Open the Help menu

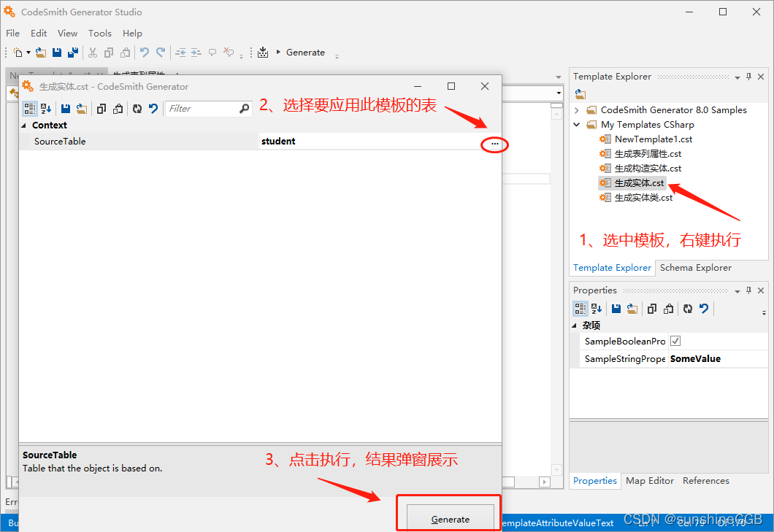click(x=132, y=33)
